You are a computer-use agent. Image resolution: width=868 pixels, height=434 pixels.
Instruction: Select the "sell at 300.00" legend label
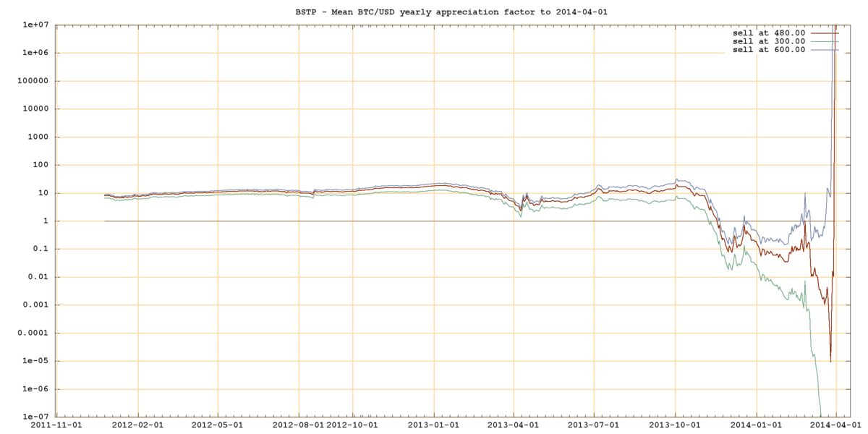pyautogui.click(x=769, y=41)
